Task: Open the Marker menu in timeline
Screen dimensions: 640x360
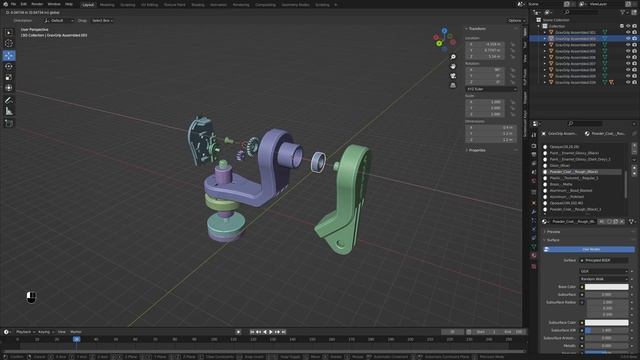Action: tap(76, 332)
